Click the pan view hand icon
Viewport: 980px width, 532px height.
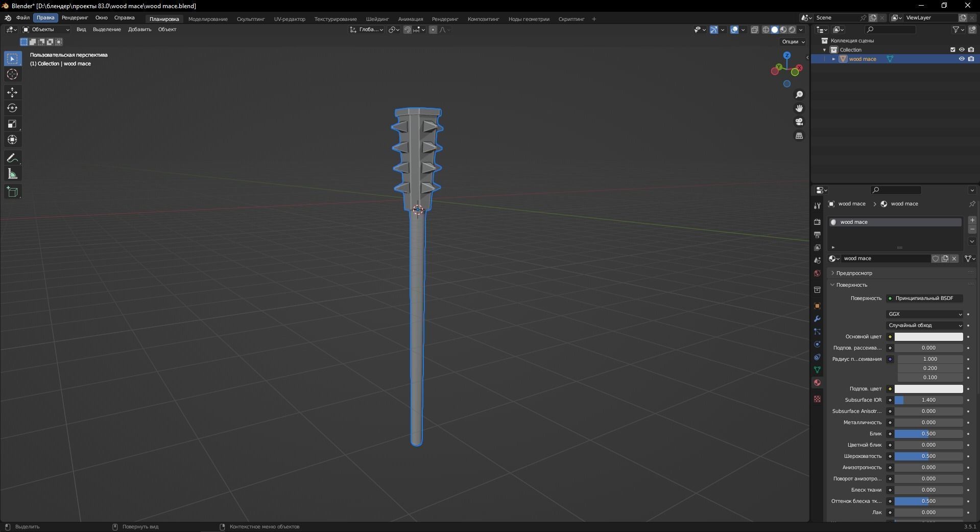click(799, 108)
